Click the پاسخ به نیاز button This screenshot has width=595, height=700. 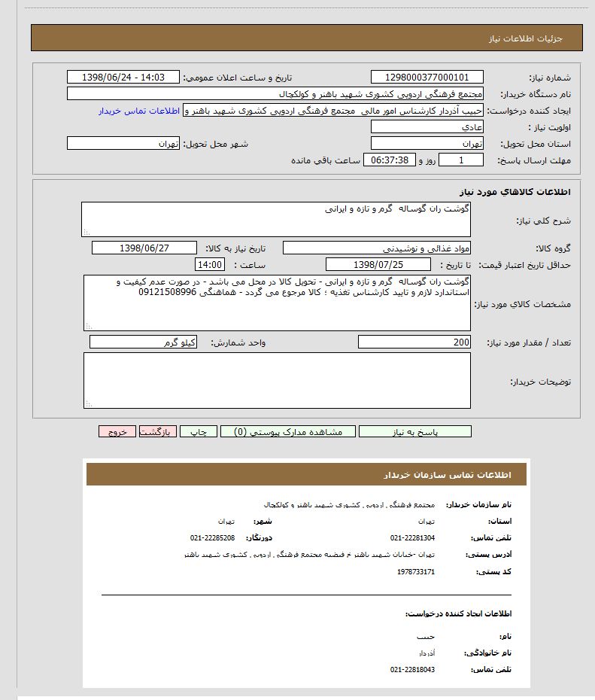pyautogui.click(x=415, y=432)
